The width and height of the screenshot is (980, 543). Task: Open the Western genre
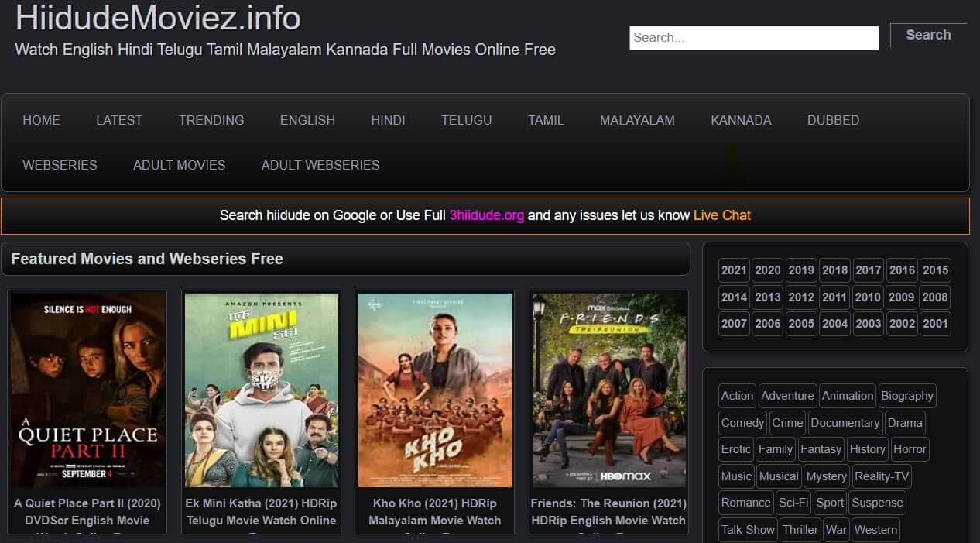coord(876,530)
